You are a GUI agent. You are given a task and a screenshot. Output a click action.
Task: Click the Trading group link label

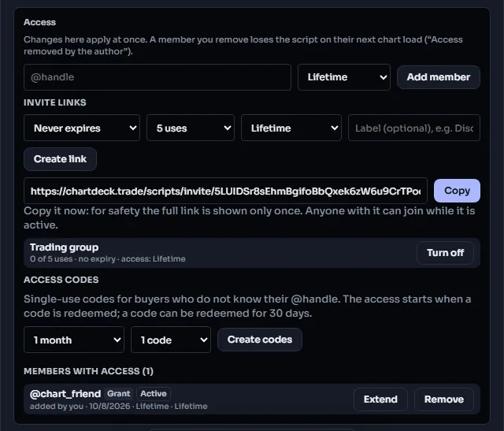[64, 247]
